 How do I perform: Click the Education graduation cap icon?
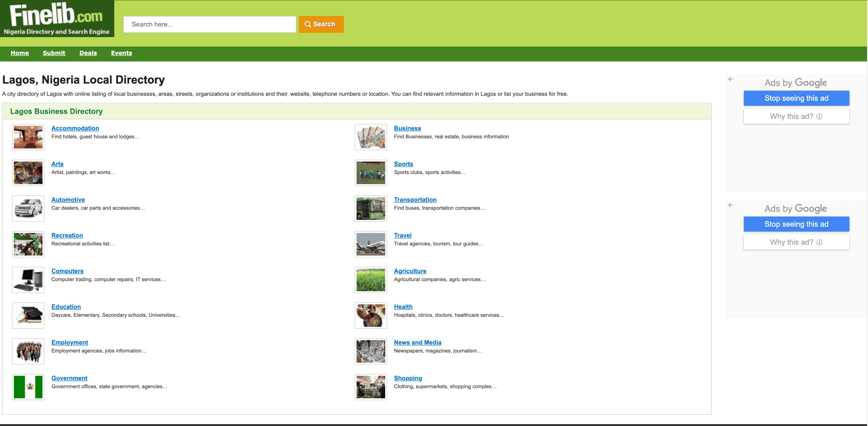point(28,315)
